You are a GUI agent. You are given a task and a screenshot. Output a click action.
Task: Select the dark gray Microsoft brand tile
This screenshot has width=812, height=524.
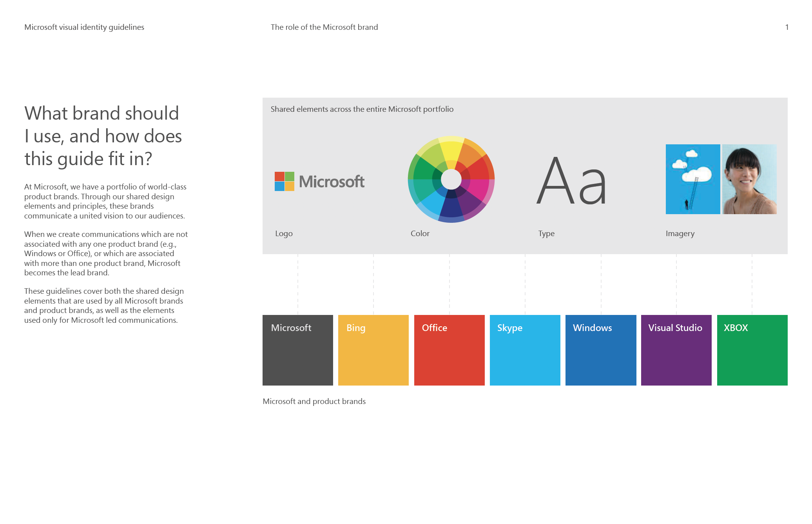click(x=298, y=350)
